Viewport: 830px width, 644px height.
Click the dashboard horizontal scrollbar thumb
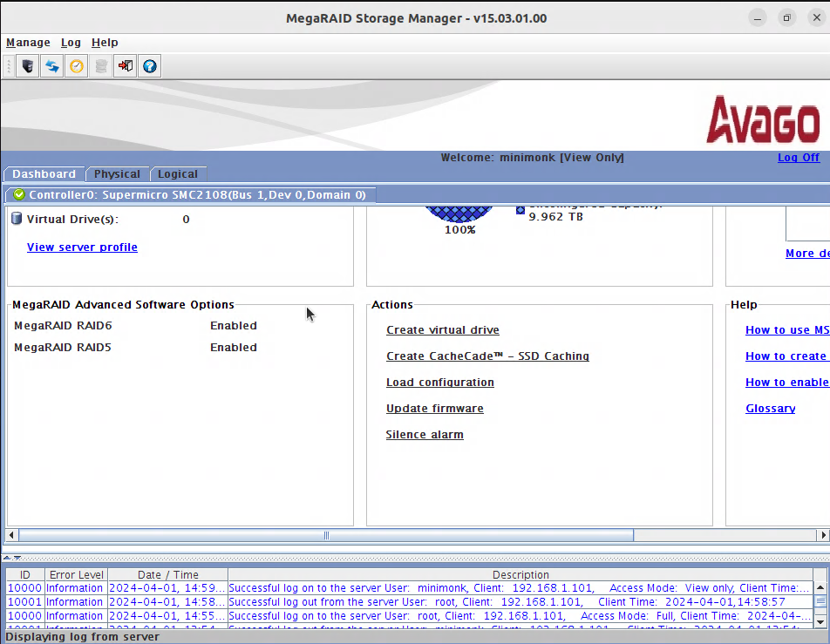point(326,535)
